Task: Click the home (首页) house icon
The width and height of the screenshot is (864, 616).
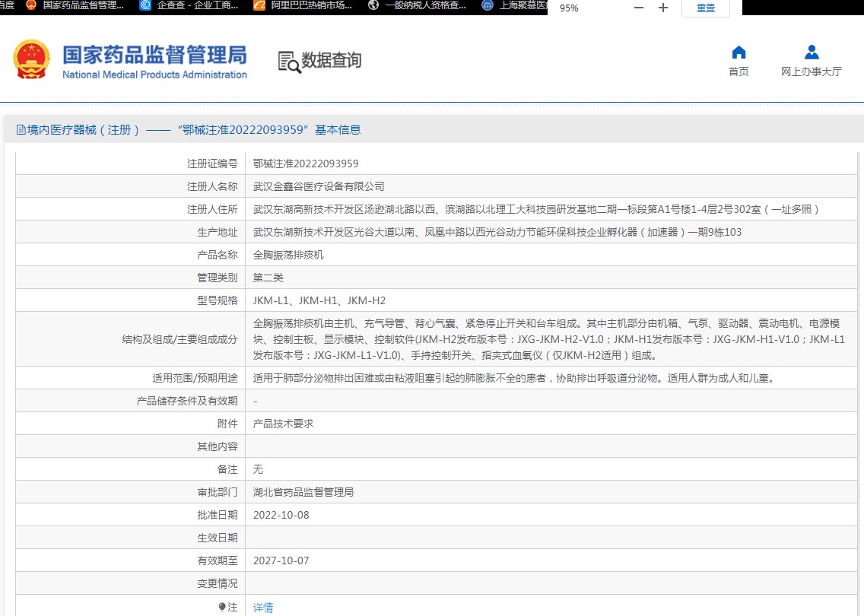Action: pos(739,52)
